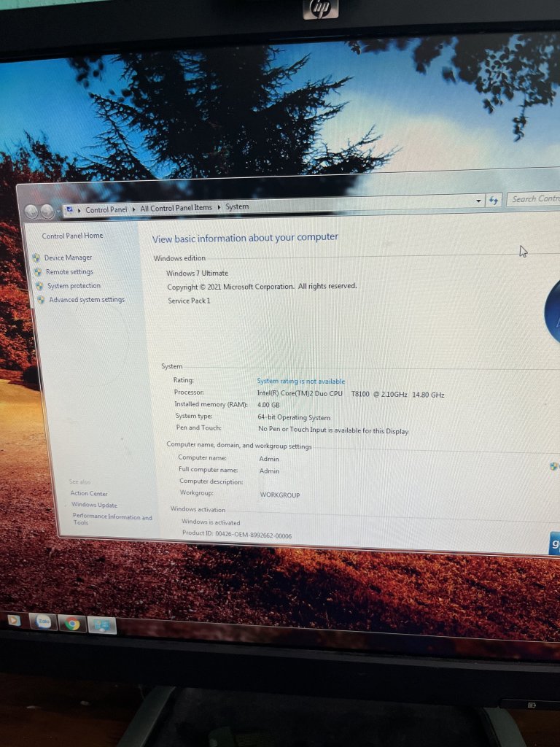Go back with the Back arrow button
Screen dimensions: 560x747
point(31,211)
